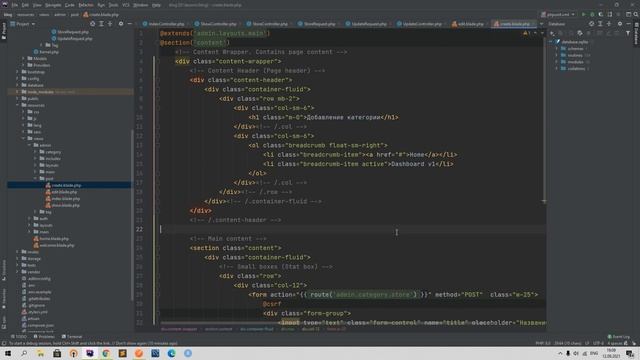Click Run with Coverage icon

click(601, 14)
